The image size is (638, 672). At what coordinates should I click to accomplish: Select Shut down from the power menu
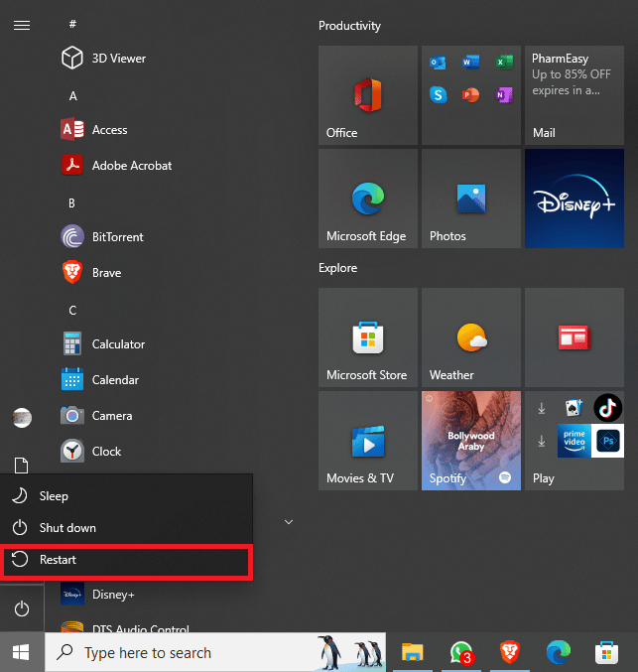click(x=126, y=527)
